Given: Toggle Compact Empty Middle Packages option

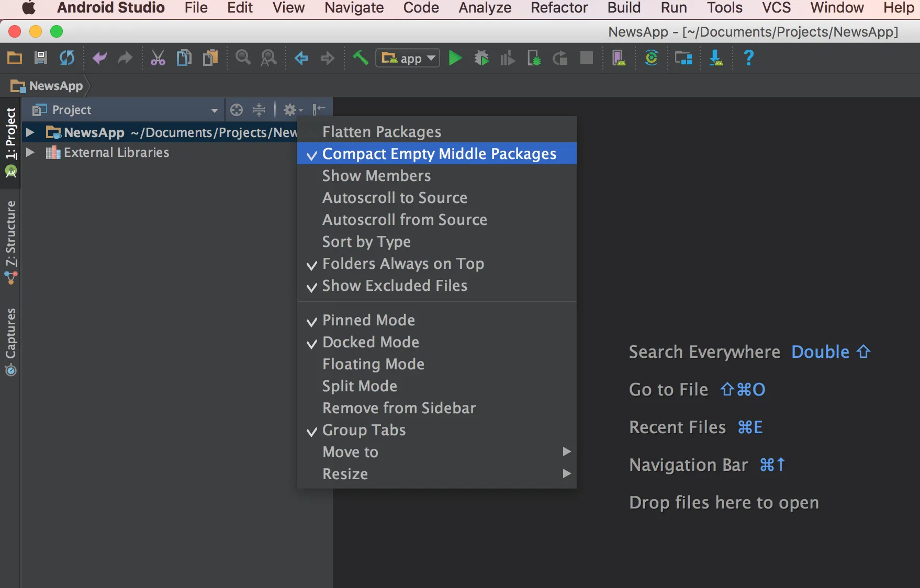Looking at the screenshot, I should tap(436, 154).
